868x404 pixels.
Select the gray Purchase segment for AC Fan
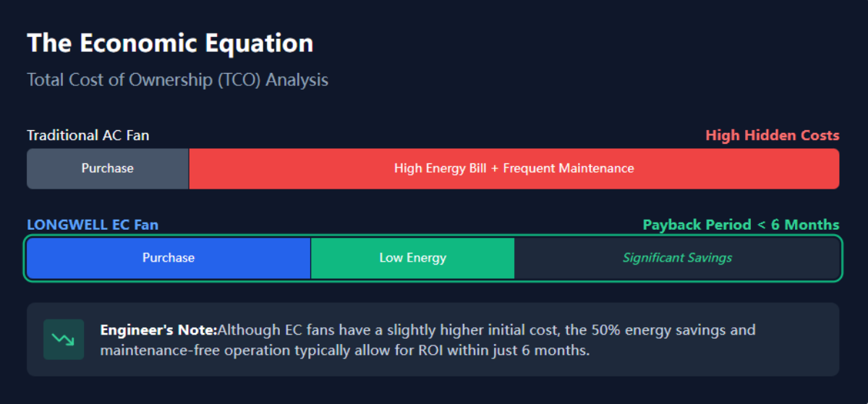pos(107,168)
